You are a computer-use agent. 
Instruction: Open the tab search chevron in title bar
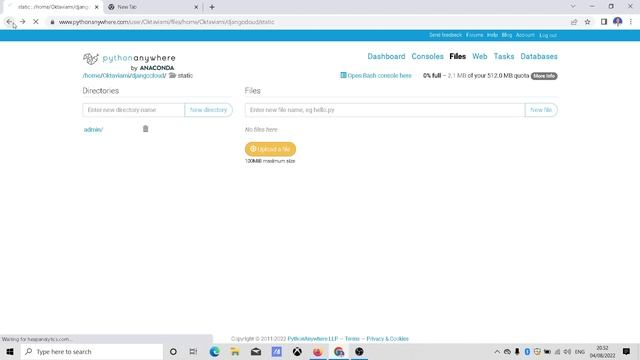pos(573,7)
